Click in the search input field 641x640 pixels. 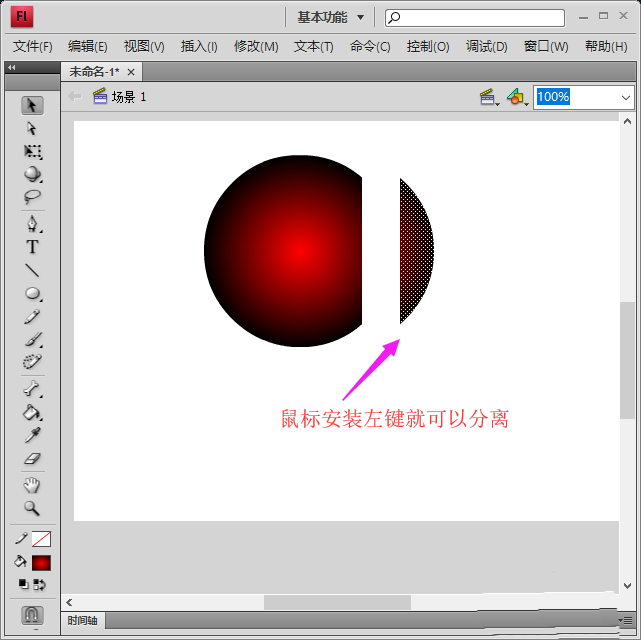(x=475, y=18)
